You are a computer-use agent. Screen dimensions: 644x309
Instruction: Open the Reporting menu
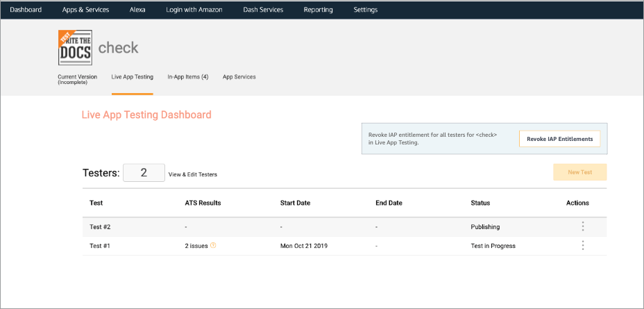pyautogui.click(x=318, y=10)
